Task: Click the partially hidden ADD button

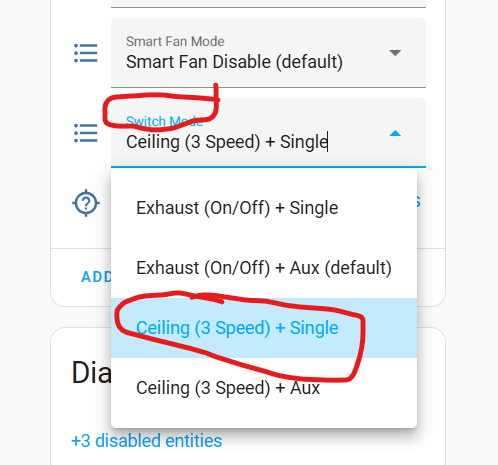Action: 96,277
